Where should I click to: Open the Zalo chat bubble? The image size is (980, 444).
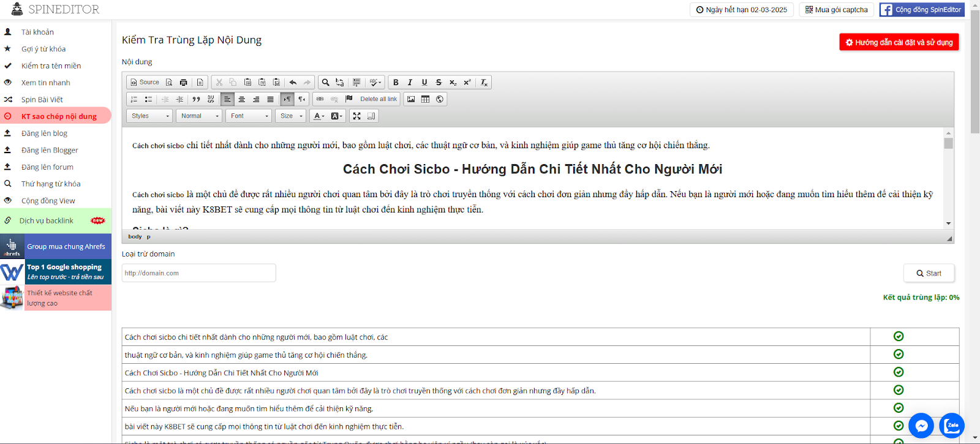pos(952,426)
